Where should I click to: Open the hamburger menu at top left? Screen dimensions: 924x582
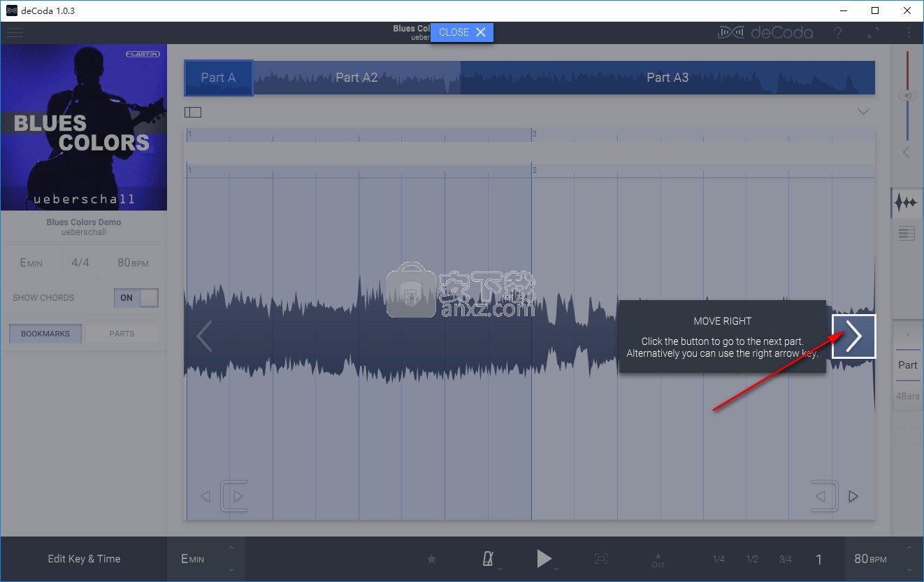[15, 33]
